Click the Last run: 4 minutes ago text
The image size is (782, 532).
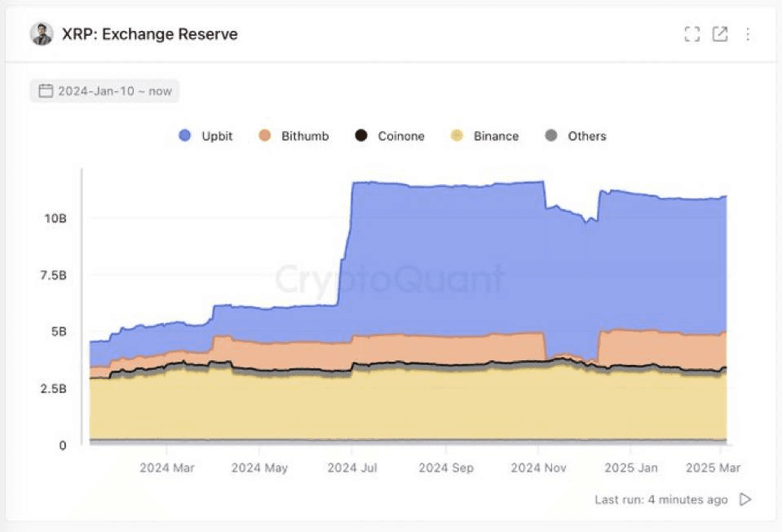661,499
